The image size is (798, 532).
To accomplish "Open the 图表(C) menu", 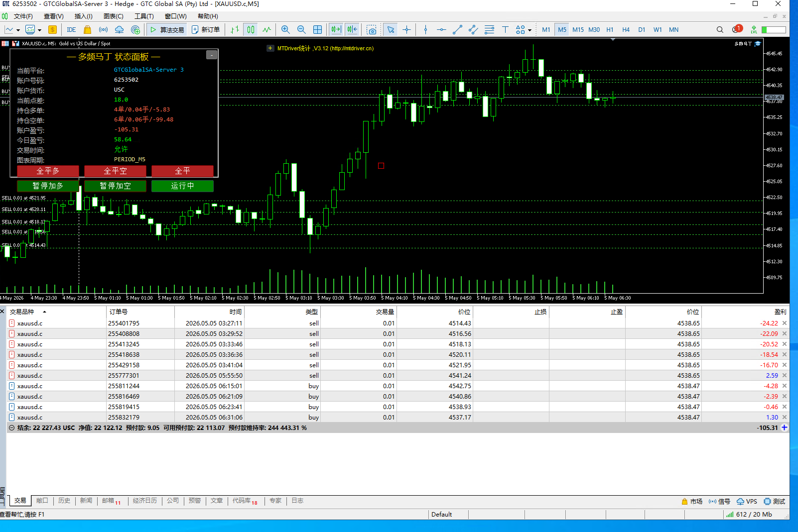I will 113,16.
